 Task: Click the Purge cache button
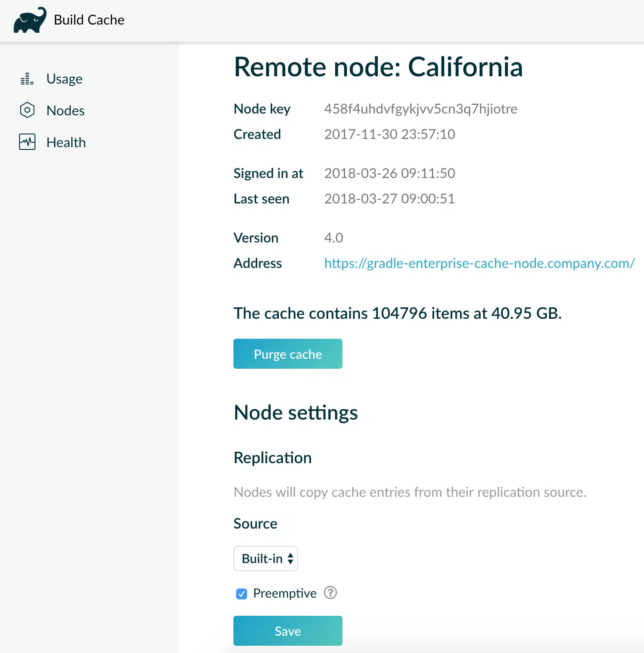pos(288,354)
